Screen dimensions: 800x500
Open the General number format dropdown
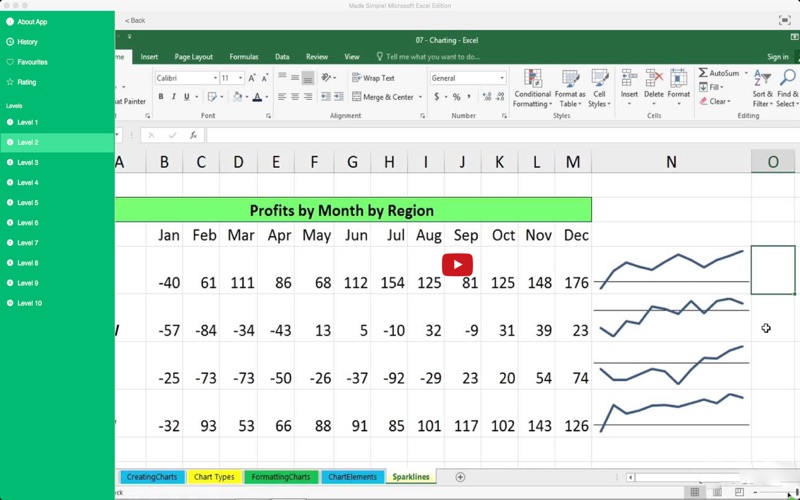tap(502, 78)
